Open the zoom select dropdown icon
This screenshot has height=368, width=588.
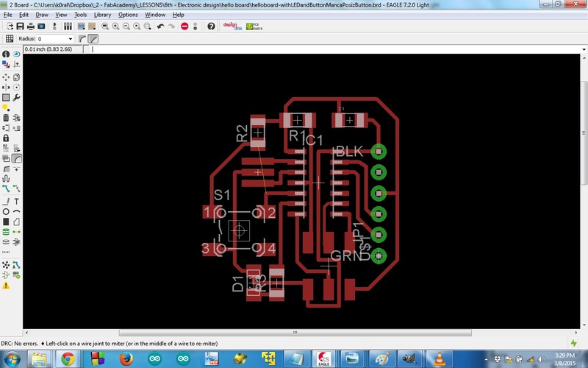(x=148, y=26)
